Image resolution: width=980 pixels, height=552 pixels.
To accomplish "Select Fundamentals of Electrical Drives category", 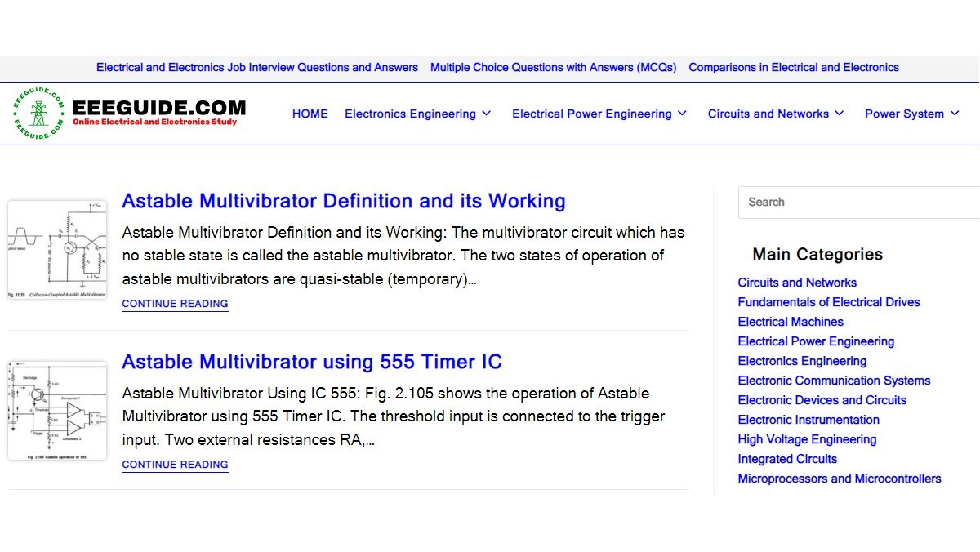I will [x=828, y=302].
